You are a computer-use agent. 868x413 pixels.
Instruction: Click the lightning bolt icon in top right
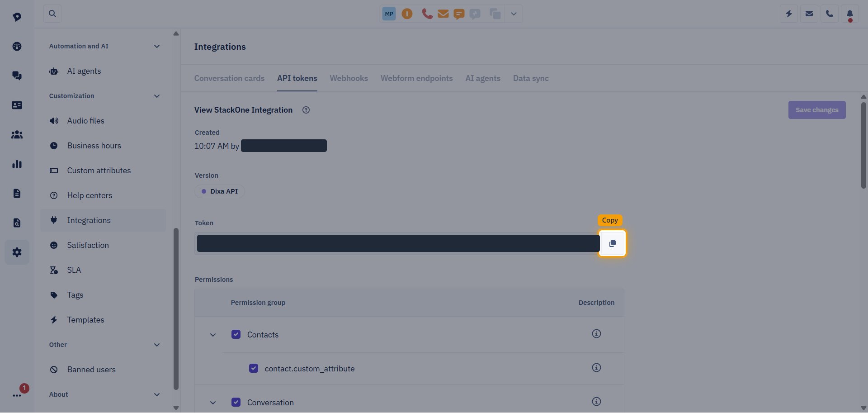[x=788, y=14]
